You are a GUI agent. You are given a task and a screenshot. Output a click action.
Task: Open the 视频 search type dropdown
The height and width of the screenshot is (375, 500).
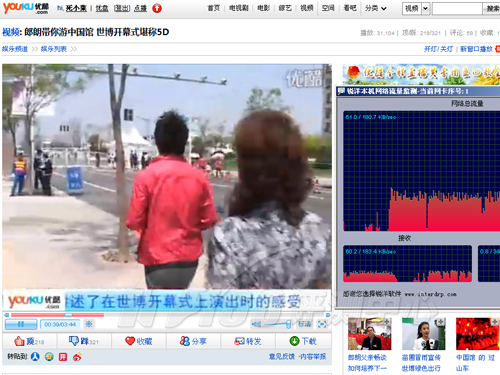point(416,9)
